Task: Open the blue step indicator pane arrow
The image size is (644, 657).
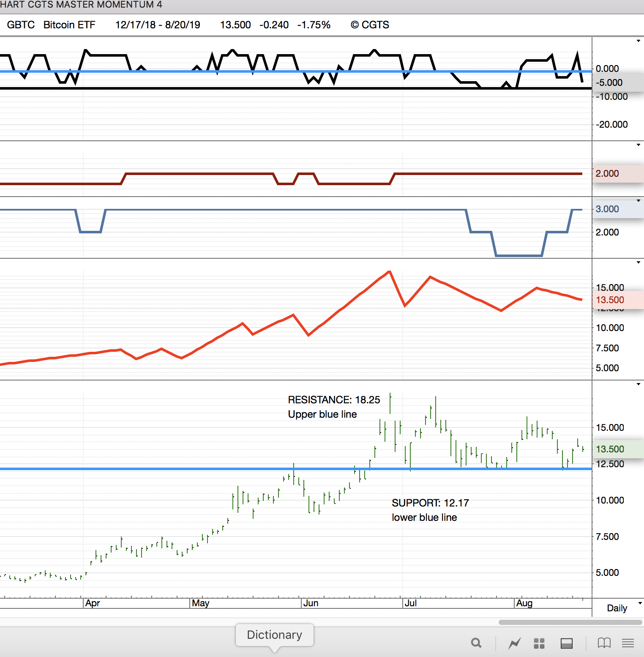Action: click(x=638, y=200)
